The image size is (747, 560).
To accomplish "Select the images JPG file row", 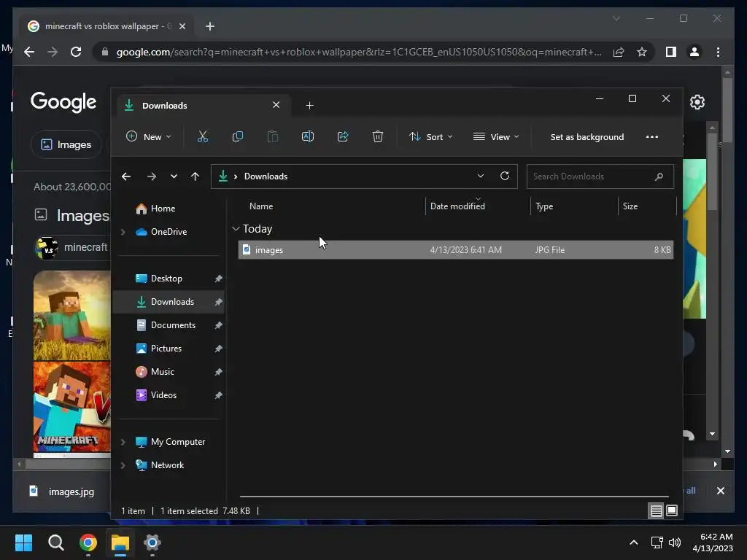I will [455, 250].
